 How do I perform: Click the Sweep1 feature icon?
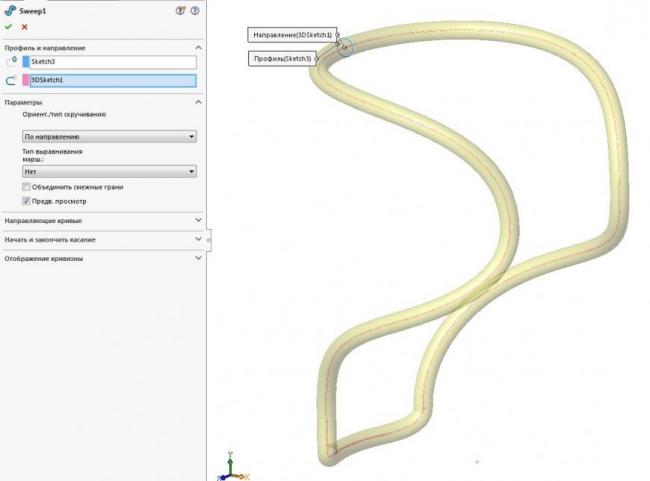click(x=10, y=11)
